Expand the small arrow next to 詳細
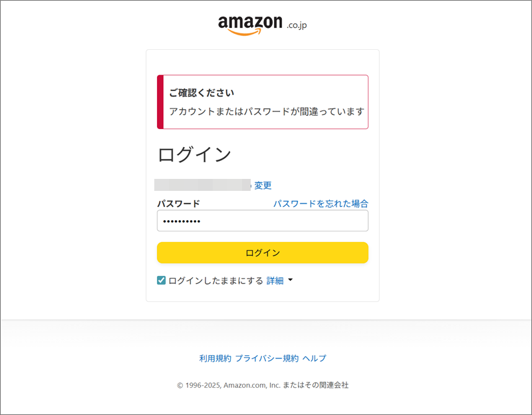This screenshot has height=415, width=532. tap(290, 280)
